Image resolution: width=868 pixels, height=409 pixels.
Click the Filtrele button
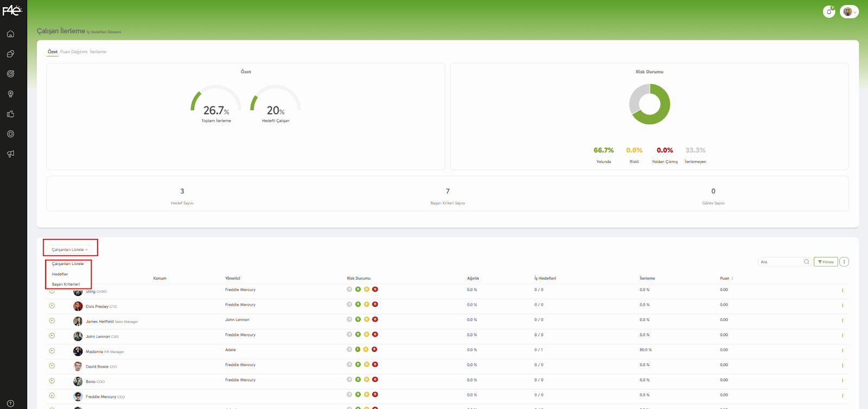coord(826,262)
